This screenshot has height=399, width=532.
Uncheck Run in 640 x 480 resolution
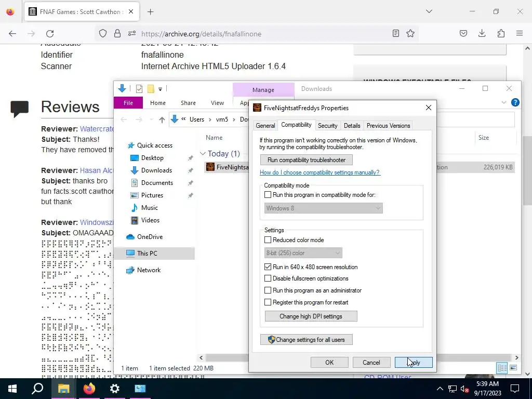[x=268, y=267]
